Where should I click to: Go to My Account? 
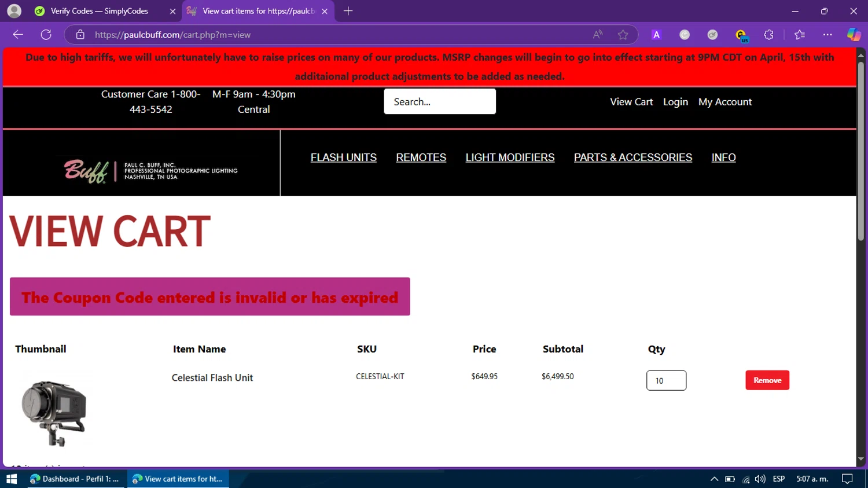click(x=725, y=102)
